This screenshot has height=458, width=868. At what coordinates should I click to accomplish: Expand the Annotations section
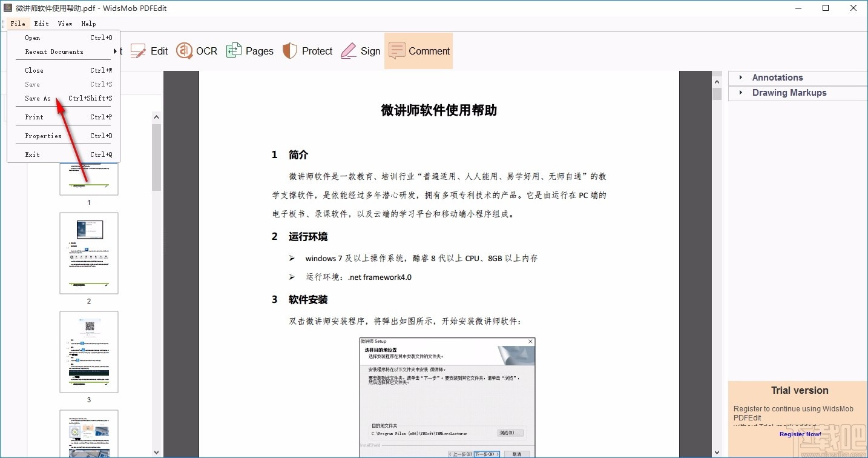coord(777,78)
